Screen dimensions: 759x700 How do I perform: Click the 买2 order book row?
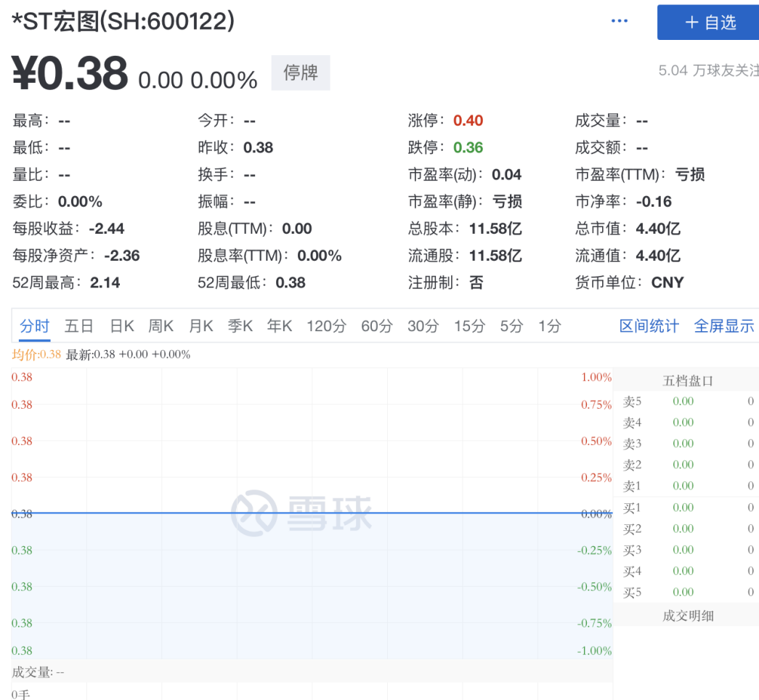pyautogui.click(x=687, y=529)
